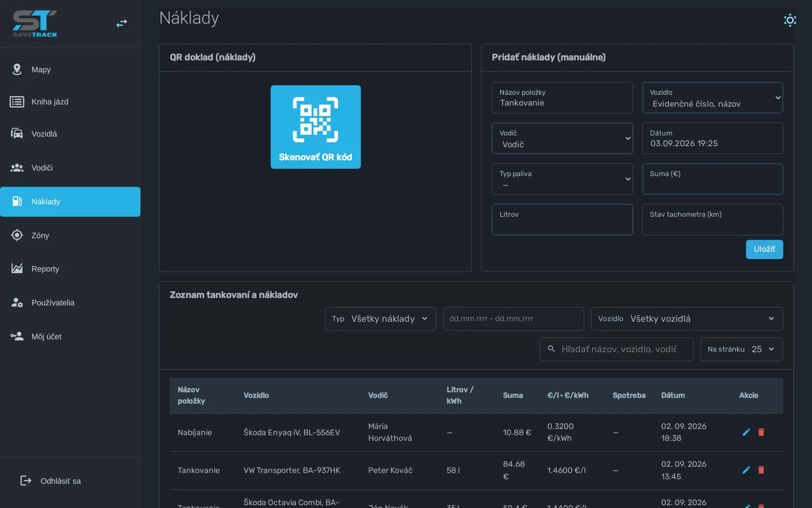Click the Peter Kováč cell
This screenshot has width=812, height=508.
click(x=390, y=470)
